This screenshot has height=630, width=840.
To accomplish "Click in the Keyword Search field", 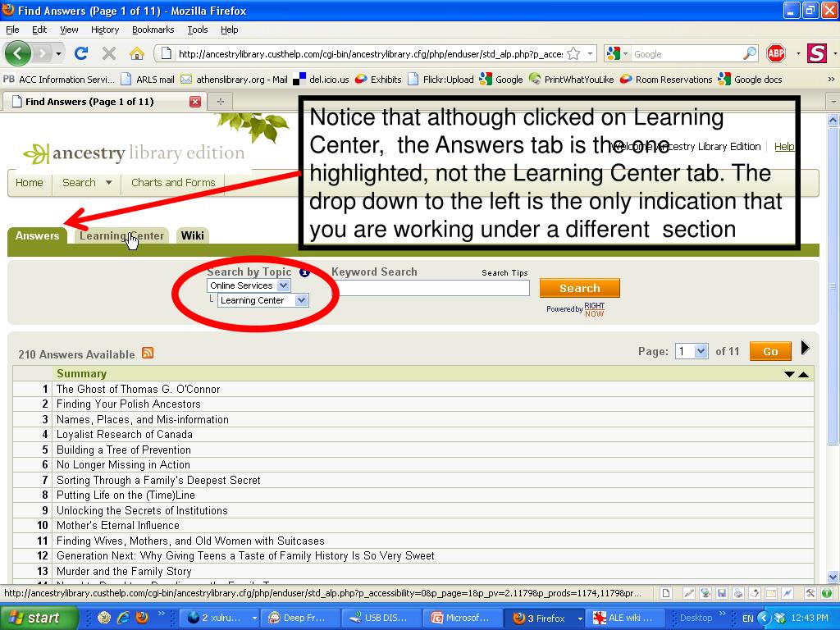I will click(431, 288).
